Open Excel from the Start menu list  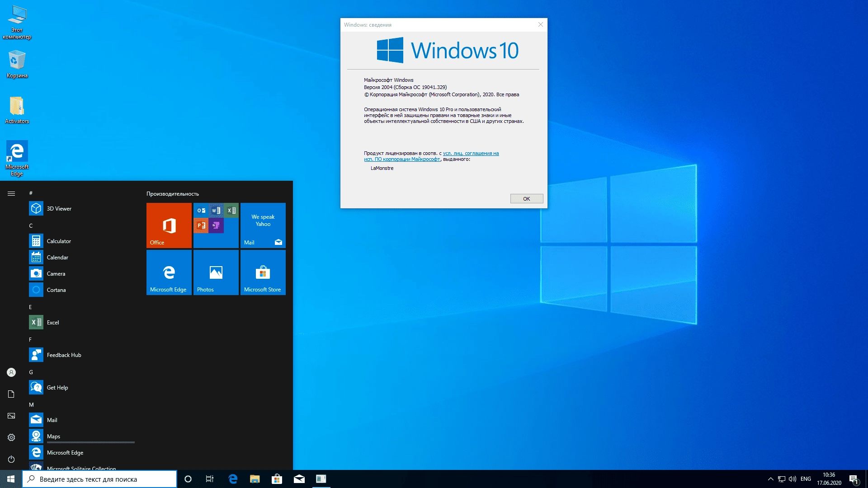[x=82, y=323]
